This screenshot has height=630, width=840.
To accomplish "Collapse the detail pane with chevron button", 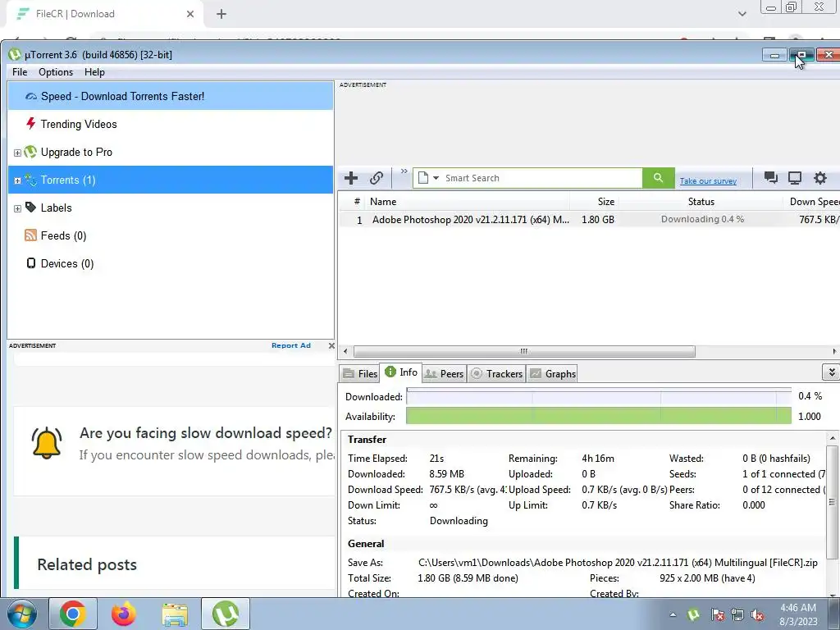I will point(831,372).
